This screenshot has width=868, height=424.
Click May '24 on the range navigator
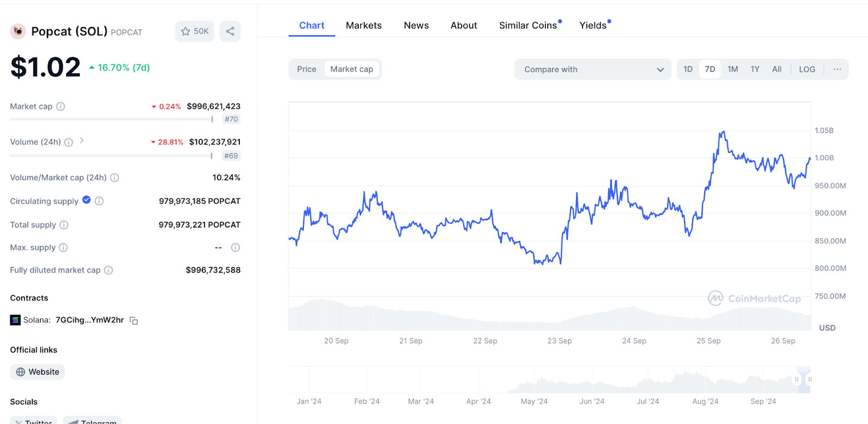click(534, 401)
